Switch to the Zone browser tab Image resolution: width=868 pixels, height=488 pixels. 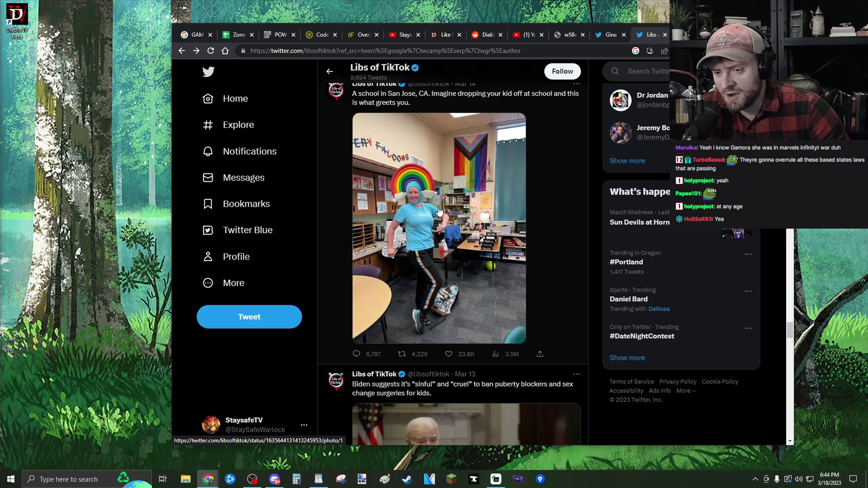click(238, 35)
